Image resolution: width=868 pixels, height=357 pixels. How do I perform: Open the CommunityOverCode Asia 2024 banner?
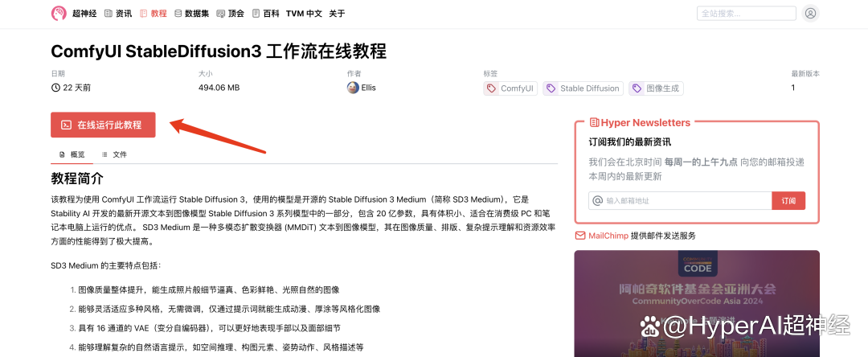tap(697, 303)
